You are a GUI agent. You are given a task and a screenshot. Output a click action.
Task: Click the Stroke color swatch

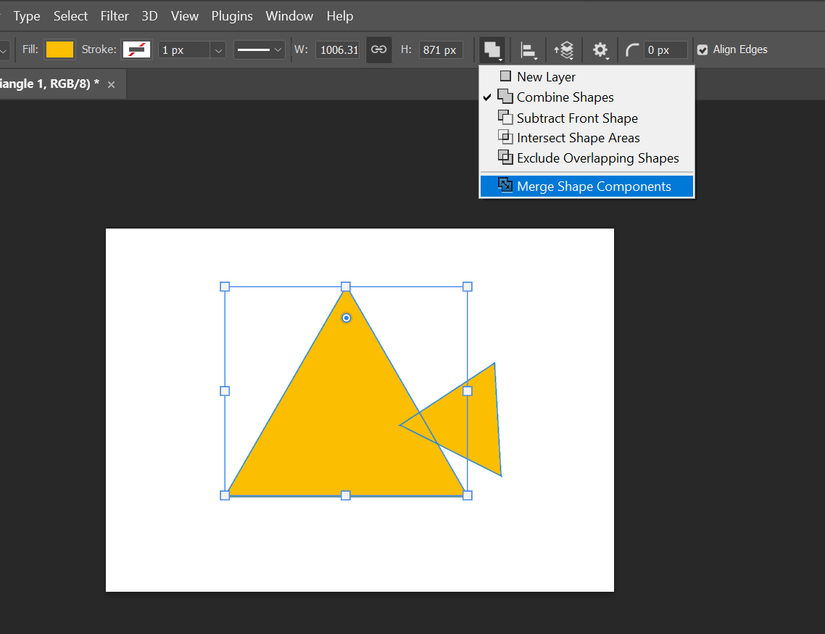[x=135, y=48]
